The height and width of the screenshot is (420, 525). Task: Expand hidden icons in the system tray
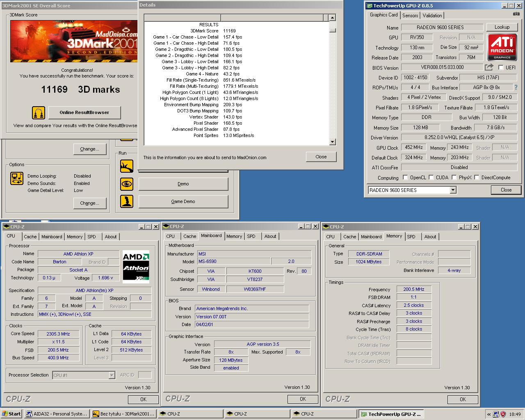pos(489,414)
